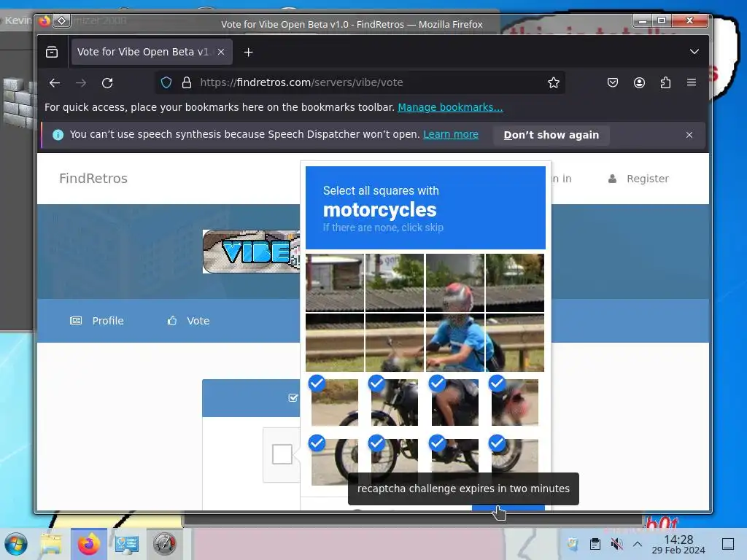The height and width of the screenshot is (560, 747).
Task: Open the file explorer folder taskbar icon
Action: coord(51,544)
